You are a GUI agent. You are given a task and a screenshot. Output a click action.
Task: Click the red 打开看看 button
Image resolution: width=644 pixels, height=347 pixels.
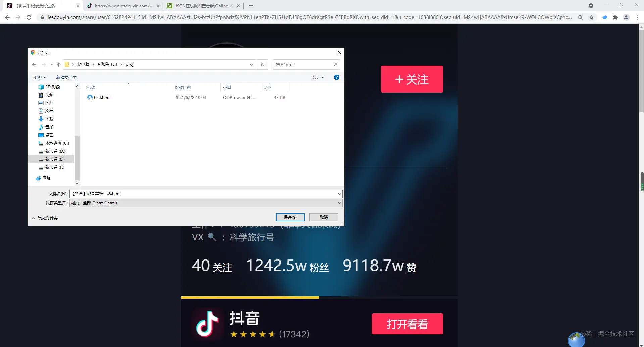pyautogui.click(x=407, y=324)
